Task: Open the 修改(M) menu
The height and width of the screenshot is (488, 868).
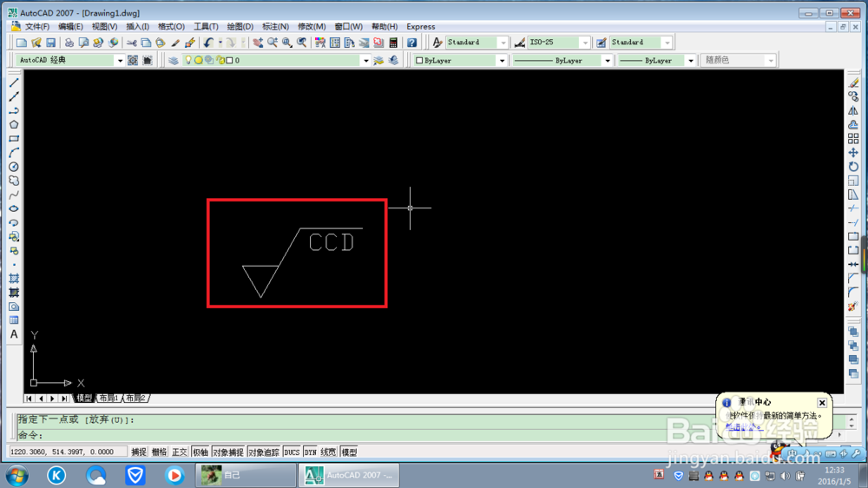Action: click(x=312, y=27)
